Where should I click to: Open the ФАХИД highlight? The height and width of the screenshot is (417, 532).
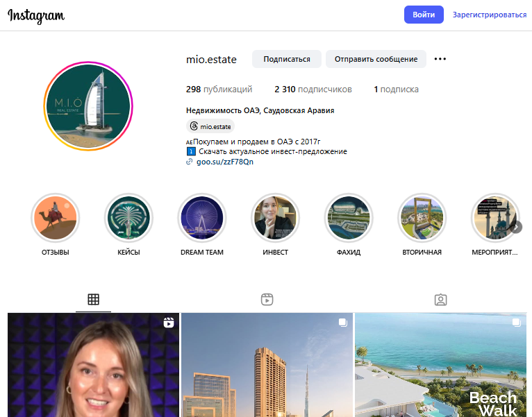[x=349, y=218]
